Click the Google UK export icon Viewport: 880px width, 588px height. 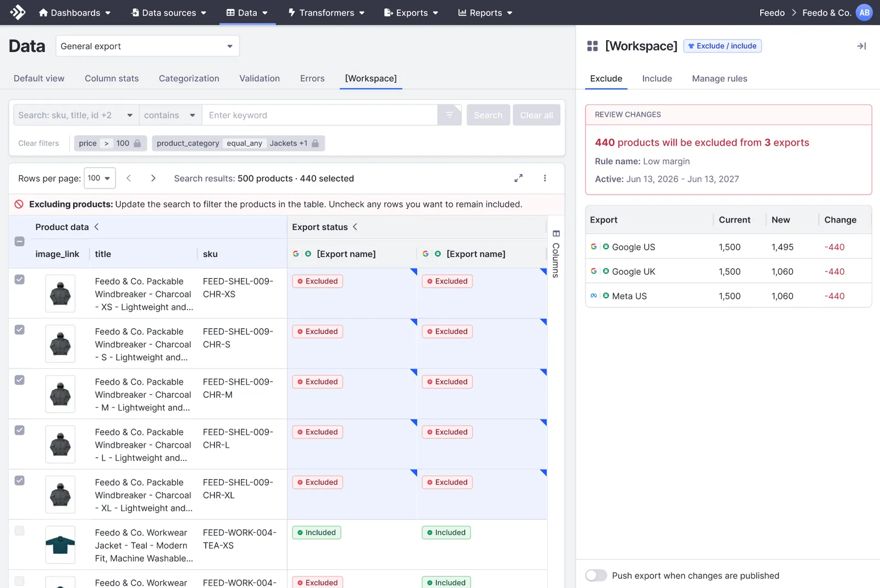click(x=594, y=271)
